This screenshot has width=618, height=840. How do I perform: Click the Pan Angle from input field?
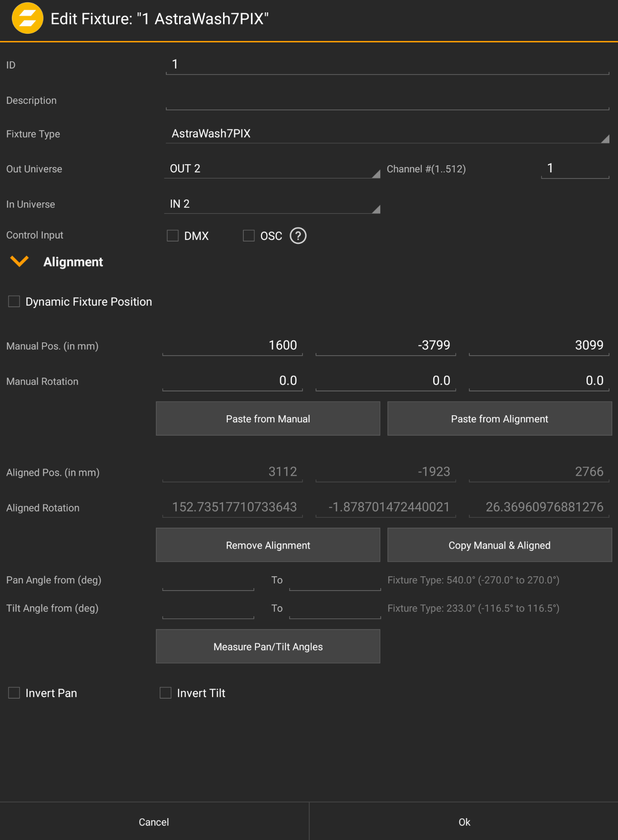[x=208, y=580]
